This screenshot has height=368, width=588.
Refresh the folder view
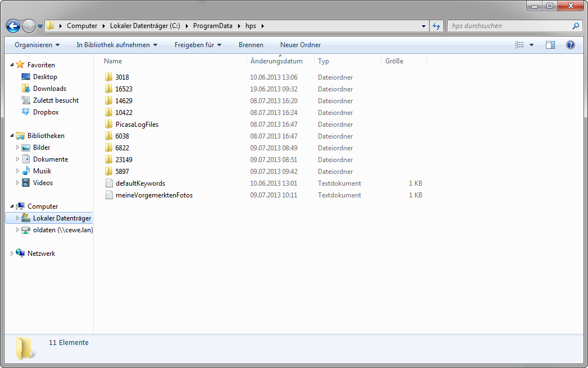click(436, 26)
